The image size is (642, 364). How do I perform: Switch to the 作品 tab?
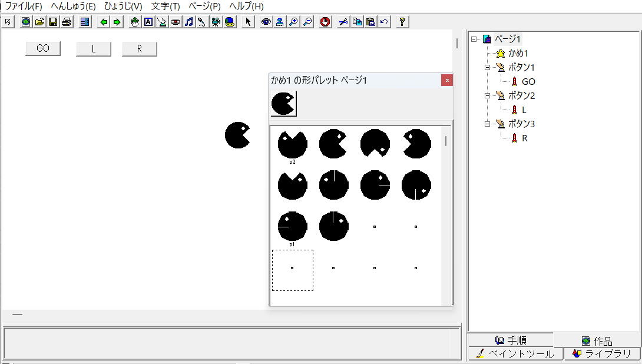(597, 340)
